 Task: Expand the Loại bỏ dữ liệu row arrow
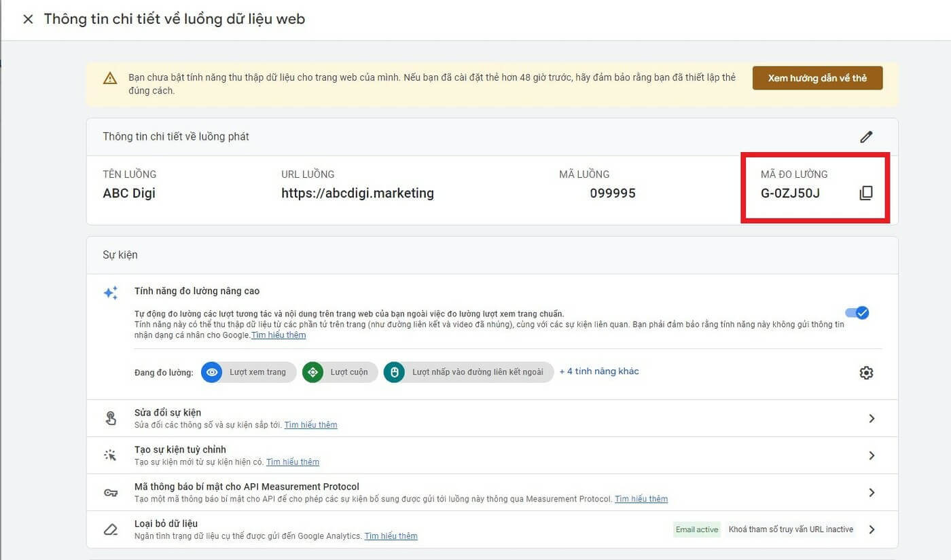point(872,529)
